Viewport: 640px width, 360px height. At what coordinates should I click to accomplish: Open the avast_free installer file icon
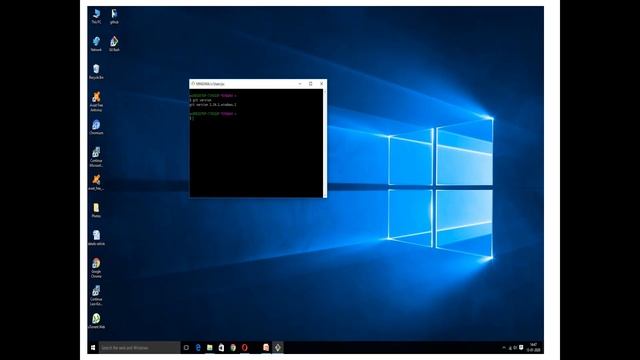tap(96, 182)
